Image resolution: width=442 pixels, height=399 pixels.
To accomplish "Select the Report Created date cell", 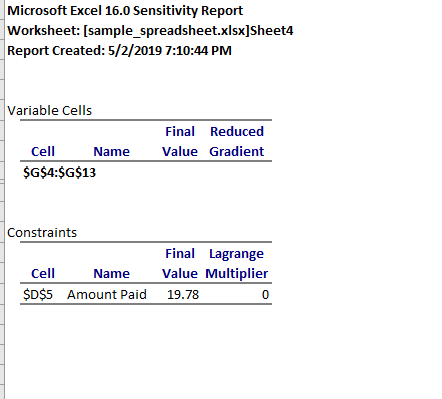I will 119,51.
